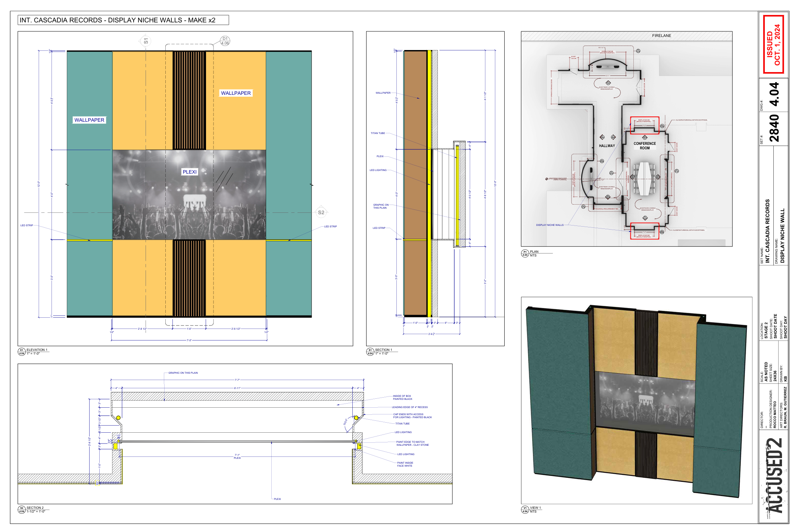Select the PLEXI label on elevation
The image size is (798, 532).
tap(189, 172)
